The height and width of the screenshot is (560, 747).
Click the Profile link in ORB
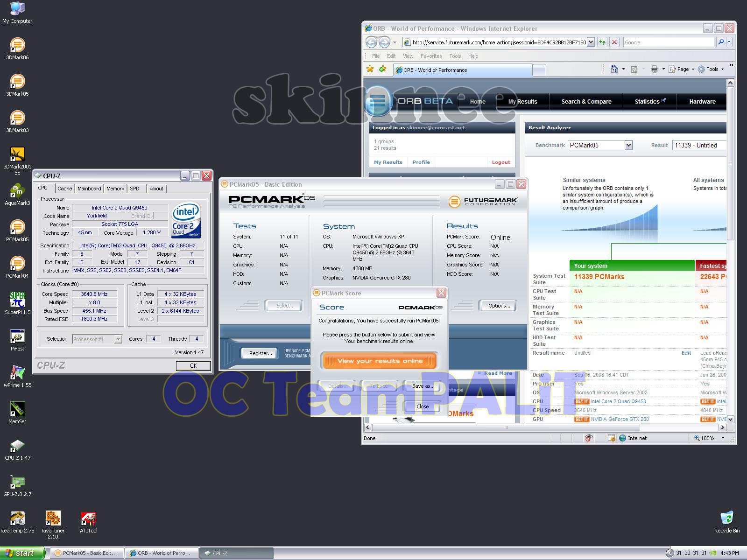coord(421,162)
